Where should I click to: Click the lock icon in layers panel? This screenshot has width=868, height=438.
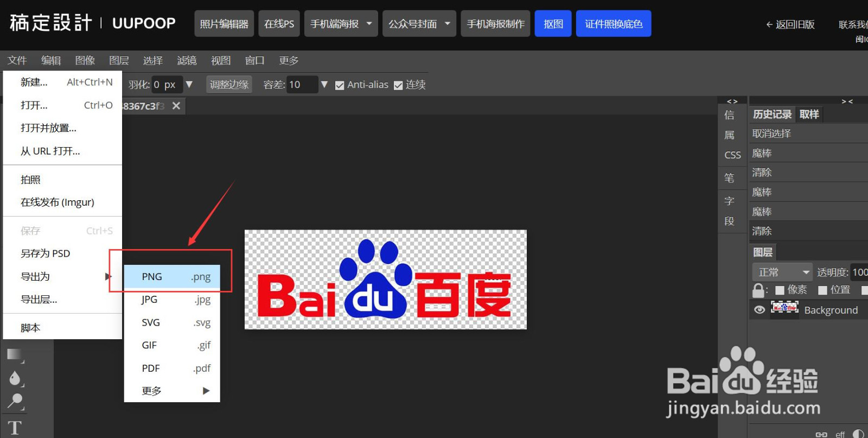tap(758, 290)
